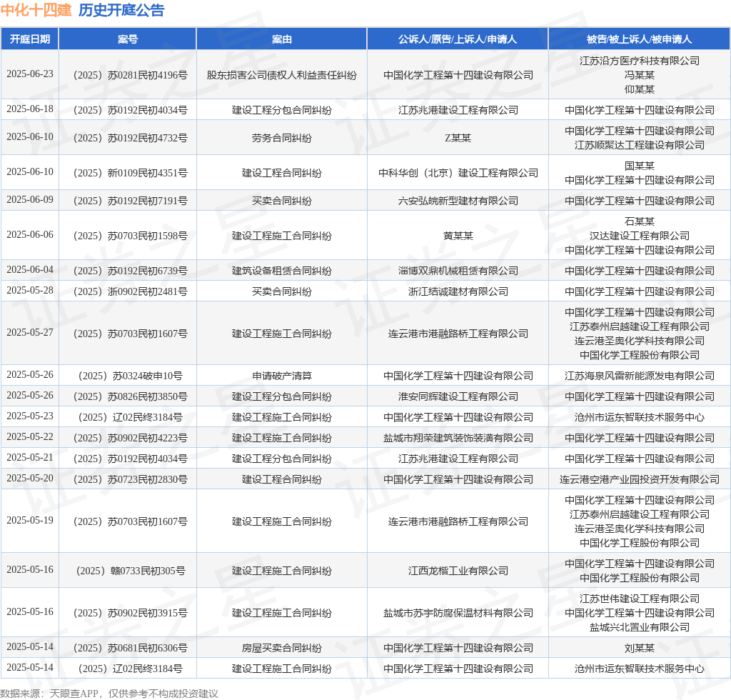Click plaintiff 盐城市翔荣建筑装饰装潢有限公司
This screenshot has height=700, width=731.
(458, 438)
